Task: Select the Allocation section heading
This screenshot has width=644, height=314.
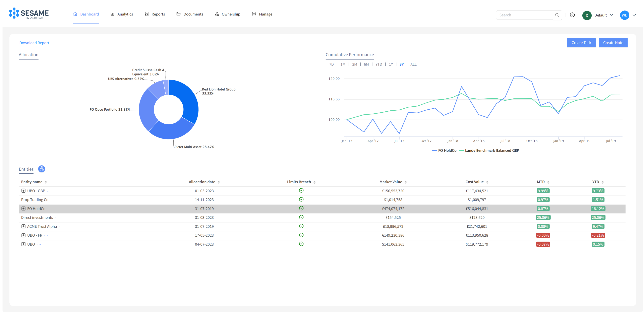Action: click(x=28, y=55)
